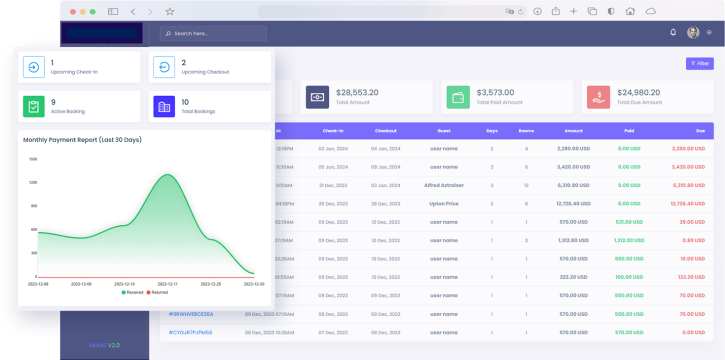Select guest name 'Upton Price'
Viewport: 725px width, 360px height.
point(444,204)
